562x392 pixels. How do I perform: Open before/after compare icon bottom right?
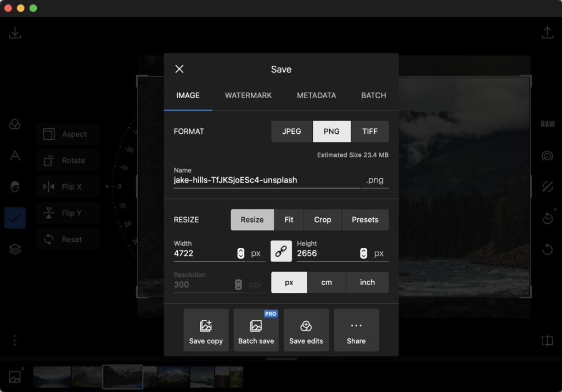click(x=547, y=340)
